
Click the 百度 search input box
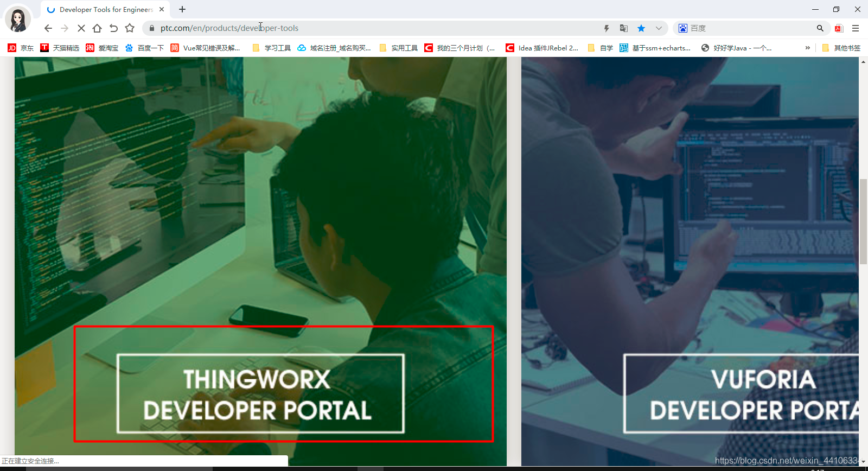[751, 28]
